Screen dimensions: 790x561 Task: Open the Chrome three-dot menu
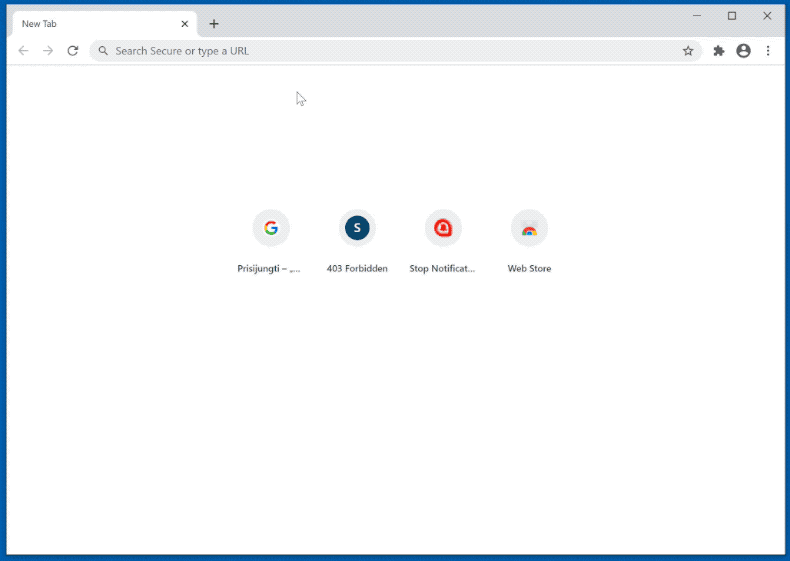tap(768, 51)
